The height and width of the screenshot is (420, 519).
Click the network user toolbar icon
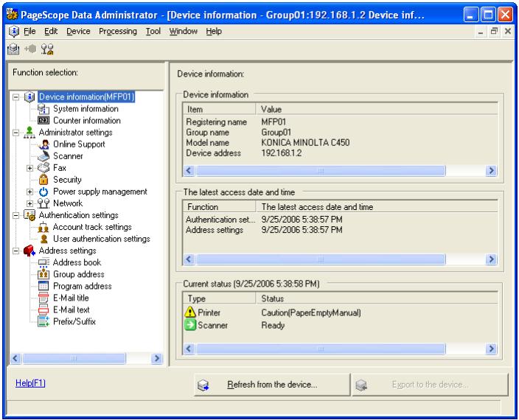47,49
